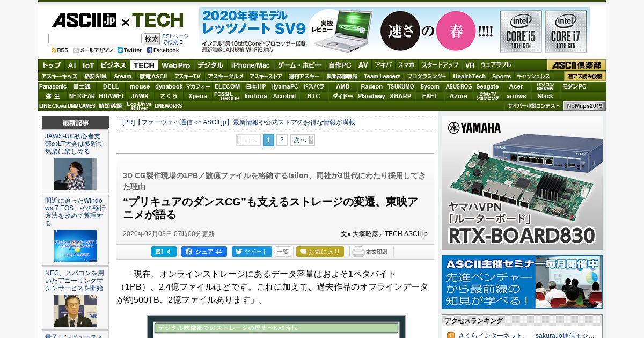Click the 次へ next page arrow

tap(302, 140)
